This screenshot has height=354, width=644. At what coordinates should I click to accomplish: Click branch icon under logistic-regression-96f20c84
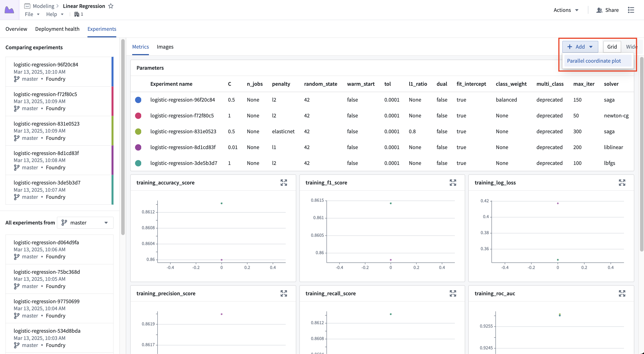16,79
